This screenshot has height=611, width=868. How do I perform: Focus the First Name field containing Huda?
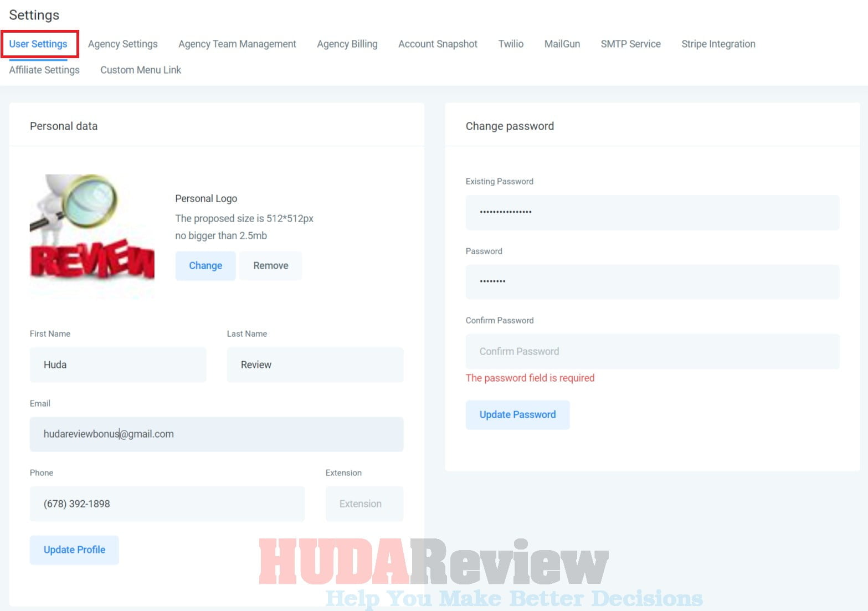click(118, 364)
